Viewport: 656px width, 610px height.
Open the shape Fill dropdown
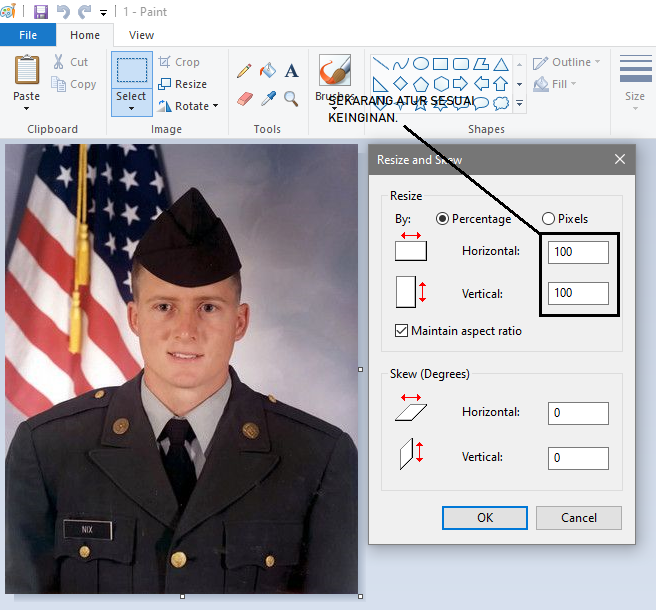coord(556,84)
